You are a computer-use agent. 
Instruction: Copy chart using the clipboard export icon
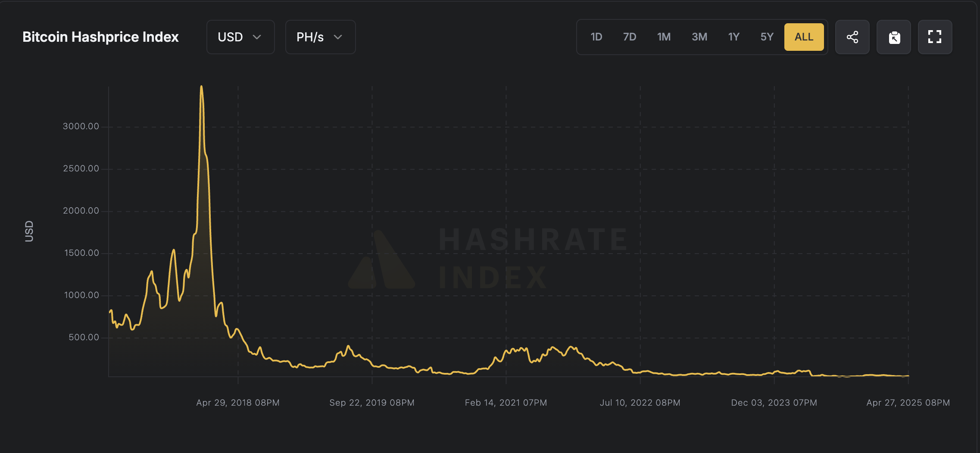click(893, 37)
